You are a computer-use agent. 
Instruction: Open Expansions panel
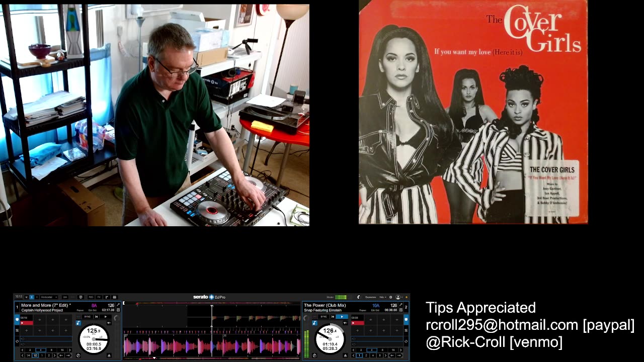[371, 297]
